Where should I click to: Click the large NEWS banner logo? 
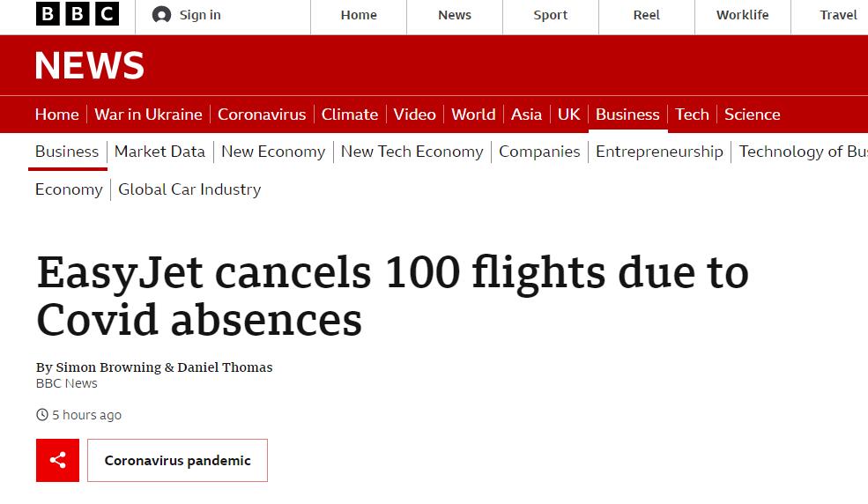(89, 66)
